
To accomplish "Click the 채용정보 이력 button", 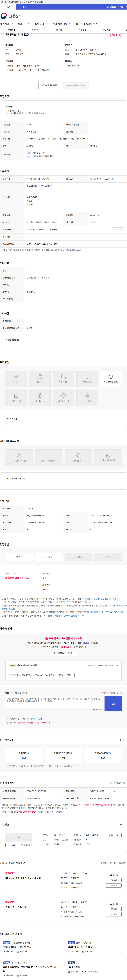I will 114,835.
